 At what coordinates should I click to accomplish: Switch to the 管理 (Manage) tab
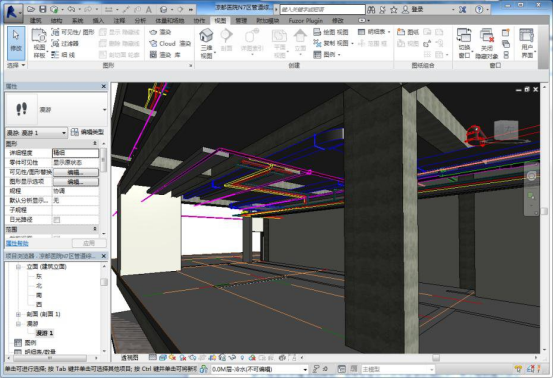point(241,21)
